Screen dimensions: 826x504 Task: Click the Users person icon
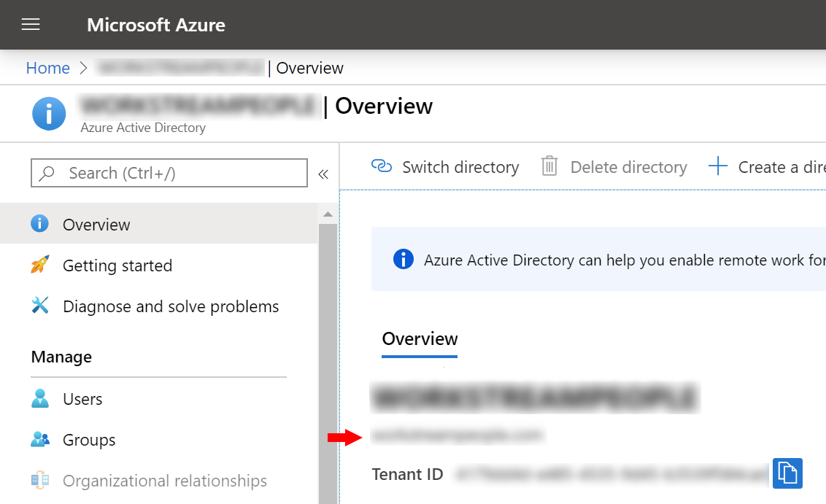[x=40, y=398]
